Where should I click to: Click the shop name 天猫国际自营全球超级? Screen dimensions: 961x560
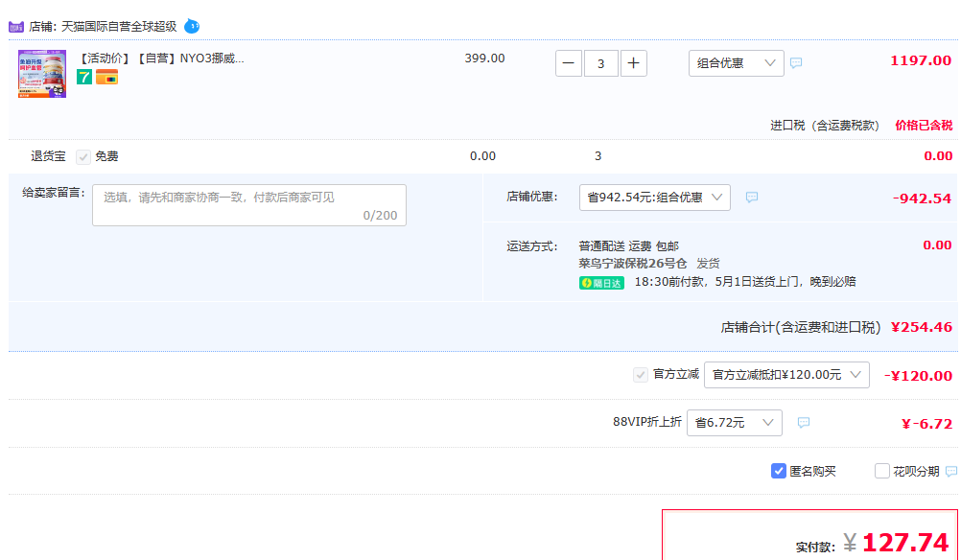pos(119,26)
